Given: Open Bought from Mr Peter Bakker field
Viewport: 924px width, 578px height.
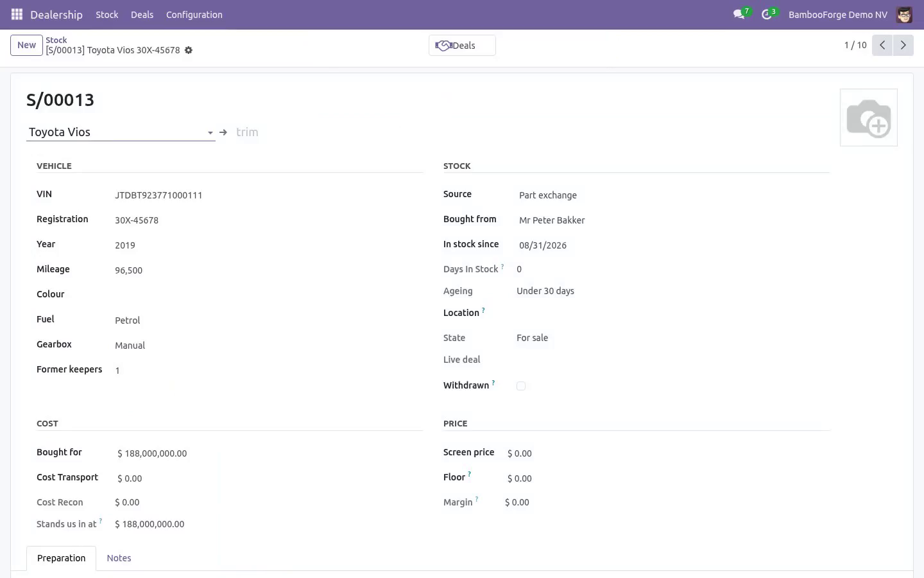Looking at the screenshot, I should pos(672,220).
